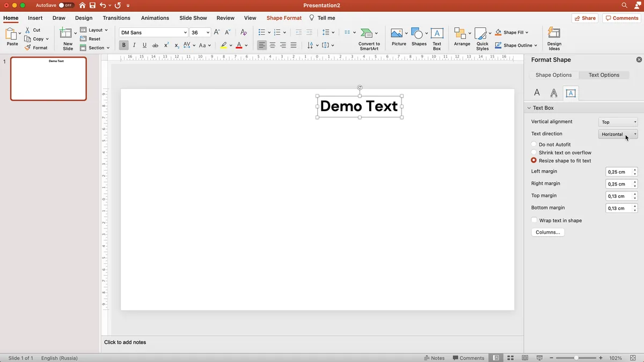The width and height of the screenshot is (644, 362).
Task: Click the Paste icon
Action: (x=12, y=34)
